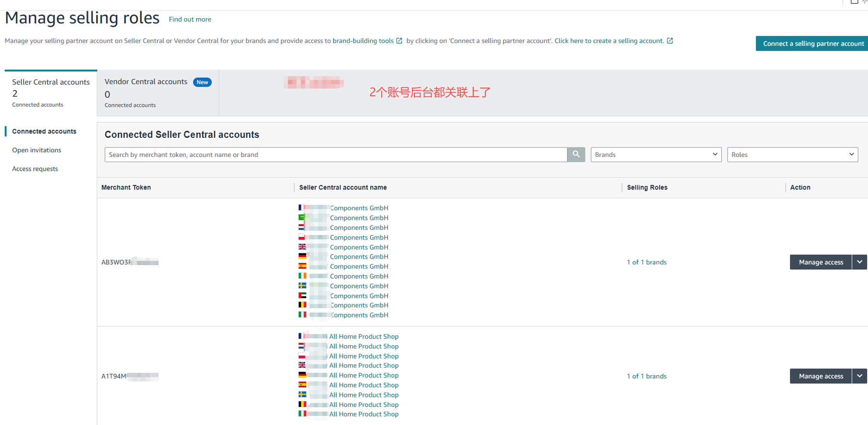868x425 pixels.
Task: Click the New badge on Vendor Central tab
Action: tap(202, 82)
